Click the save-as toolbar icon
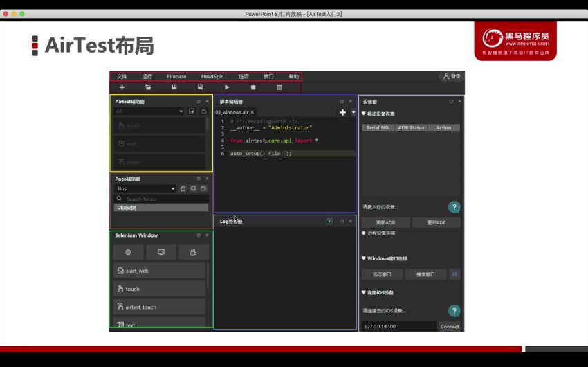 coord(200,87)
